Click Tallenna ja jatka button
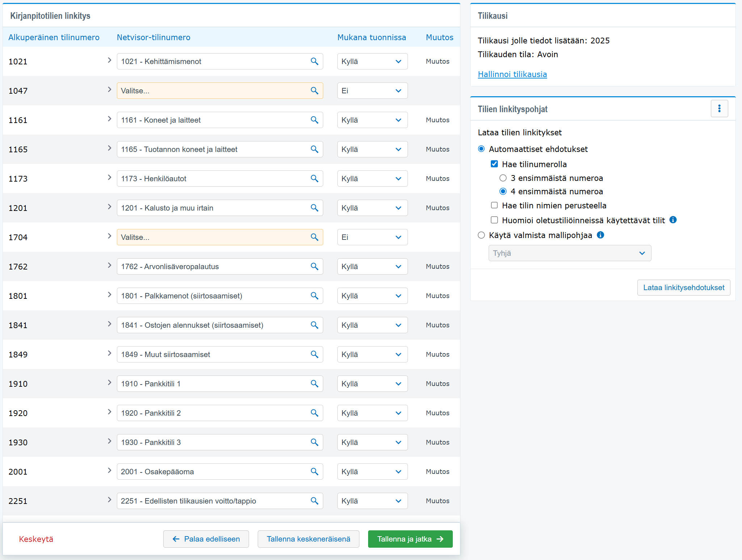The width and height of the screenshot is (742, 560). coord(410,539)
